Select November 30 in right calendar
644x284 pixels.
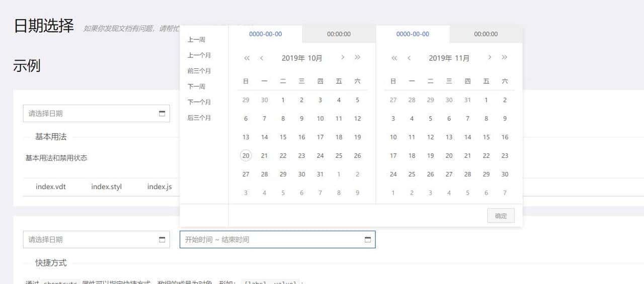(x=505, y=174)
